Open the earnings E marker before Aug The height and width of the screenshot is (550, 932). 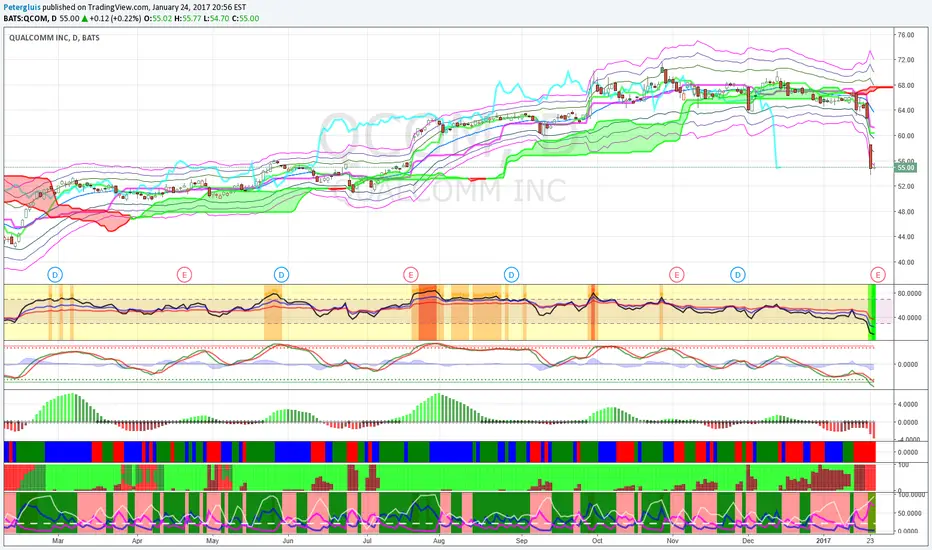pyautogui.click(x=410, y=275)
